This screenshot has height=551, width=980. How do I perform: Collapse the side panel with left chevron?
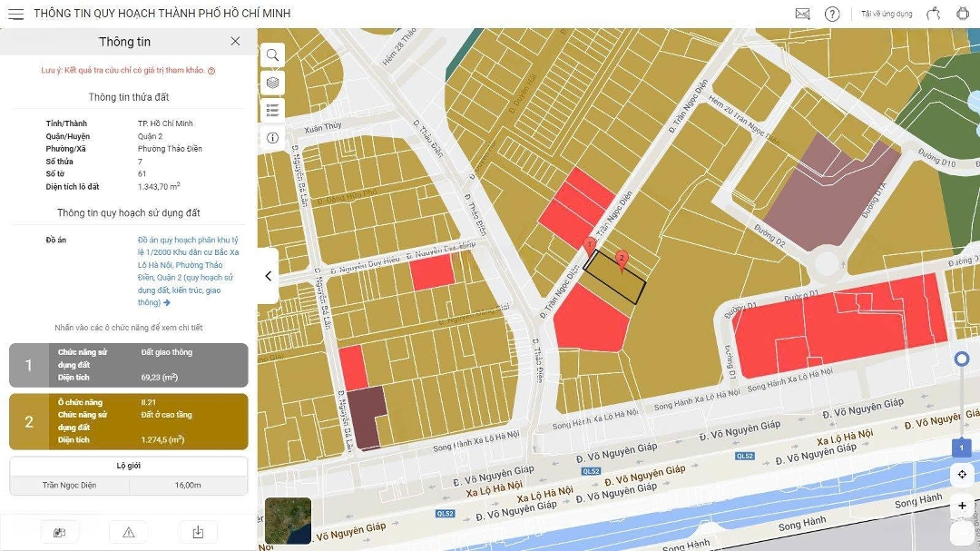tap(269, 276)
